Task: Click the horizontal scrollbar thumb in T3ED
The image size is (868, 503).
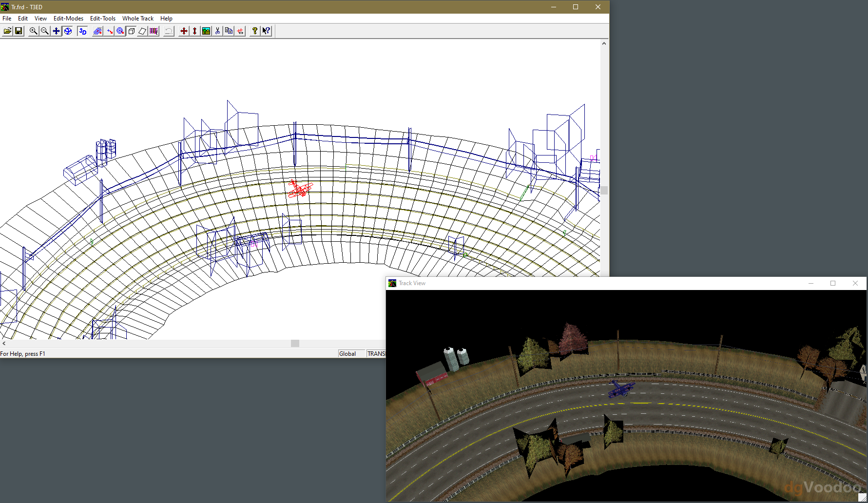Action: tap(295, 344)
